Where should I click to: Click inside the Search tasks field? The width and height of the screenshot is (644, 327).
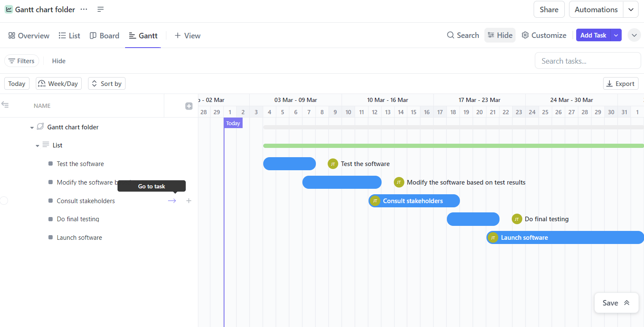click(x=587, y=60)
